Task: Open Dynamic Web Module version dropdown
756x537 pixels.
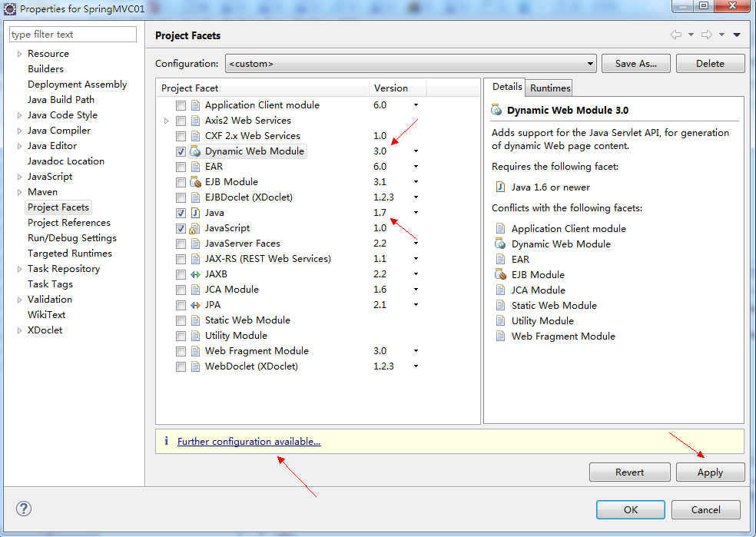Action: point(416,151)
